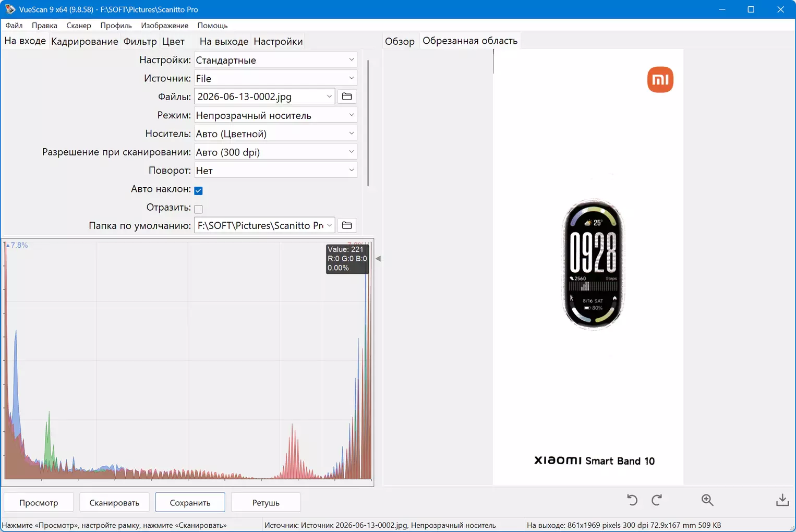Click the Просмотр button

[39, 502]
